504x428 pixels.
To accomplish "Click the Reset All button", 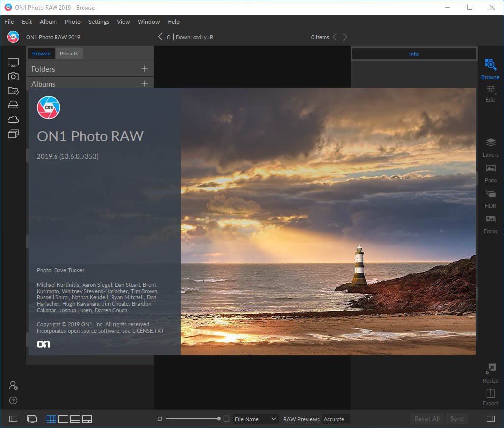I will [x=426, y=418].
